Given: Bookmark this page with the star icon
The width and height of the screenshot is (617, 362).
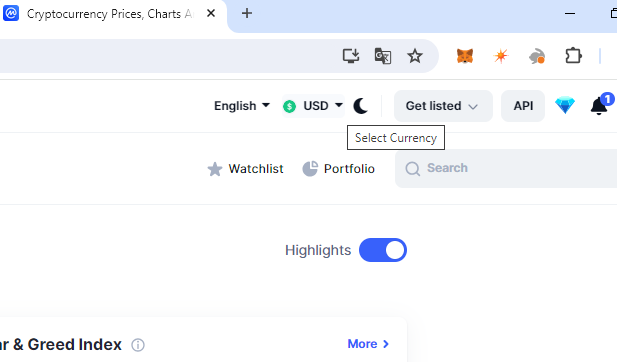Looking at the screenshot, I should [x=415, y=56].
